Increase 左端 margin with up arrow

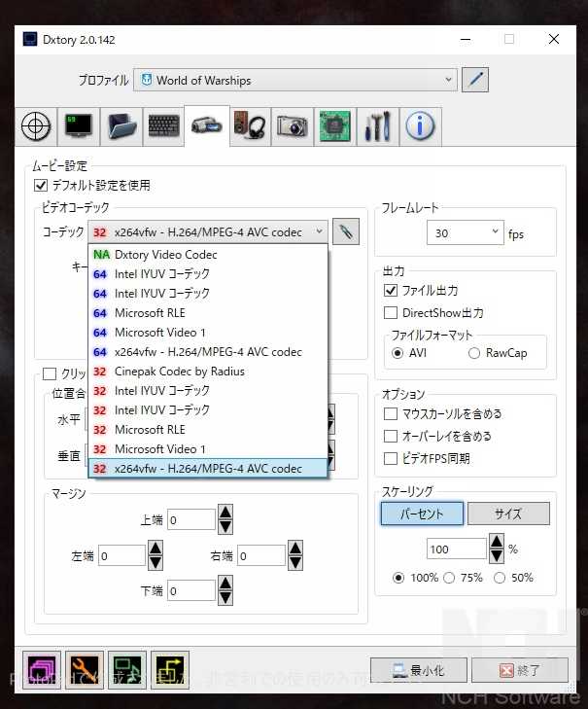(156, 548)
